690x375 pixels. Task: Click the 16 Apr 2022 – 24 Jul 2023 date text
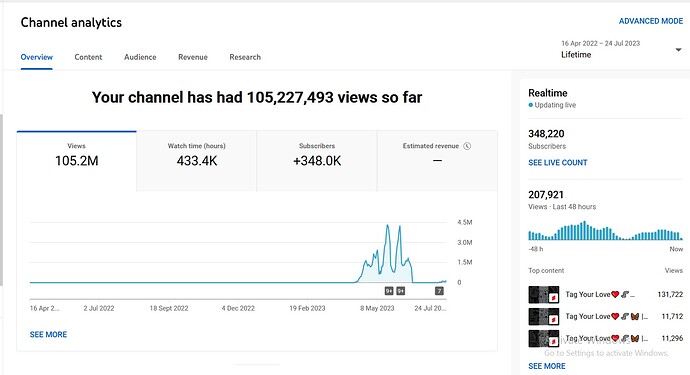click(600, 43)
